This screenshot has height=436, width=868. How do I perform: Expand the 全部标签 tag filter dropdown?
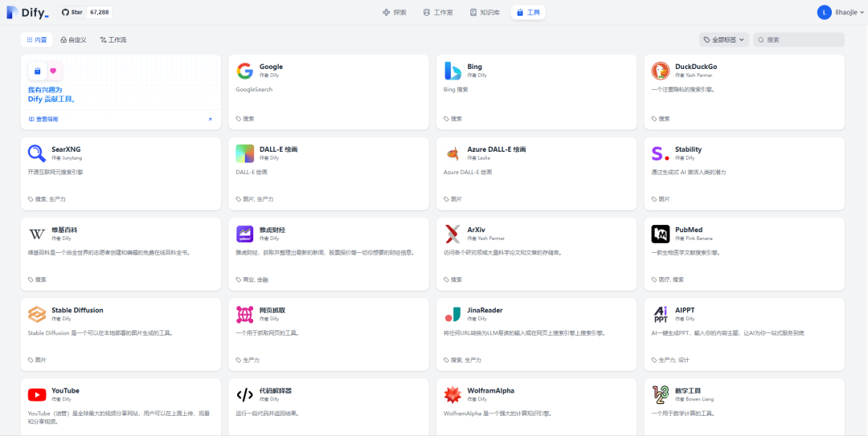724,40
